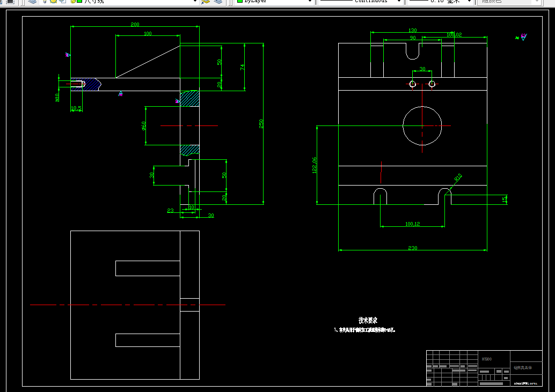Select the 23 dimension text
This screenshot has width=555, height=392.
(x=170, y=210)
